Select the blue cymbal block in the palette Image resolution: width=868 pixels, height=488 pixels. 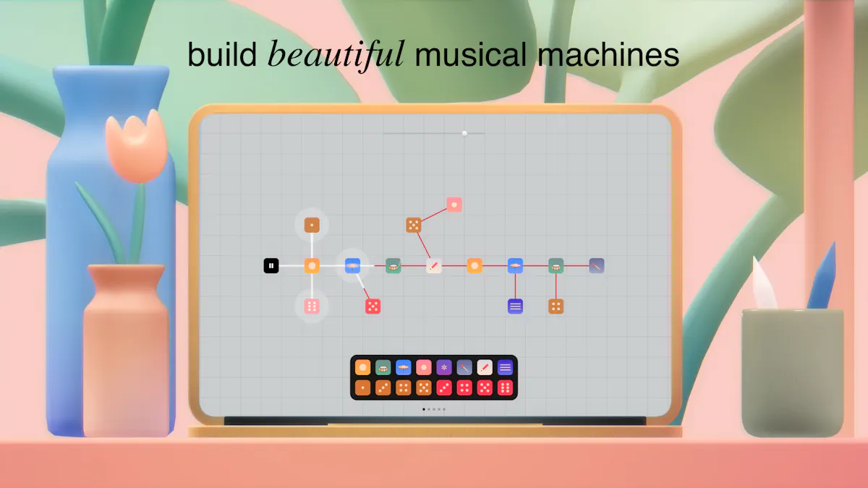click(x=404, y=368)
